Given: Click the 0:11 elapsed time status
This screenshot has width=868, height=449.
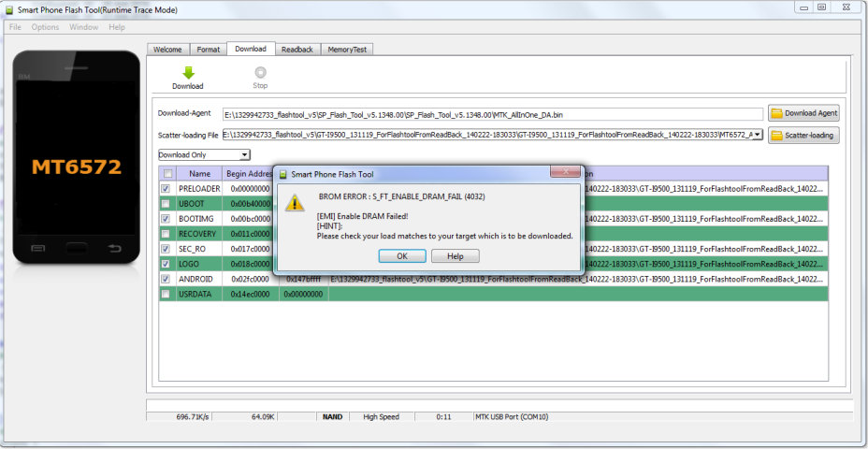Looking at the screenshot, I should [x=442, y=417].
